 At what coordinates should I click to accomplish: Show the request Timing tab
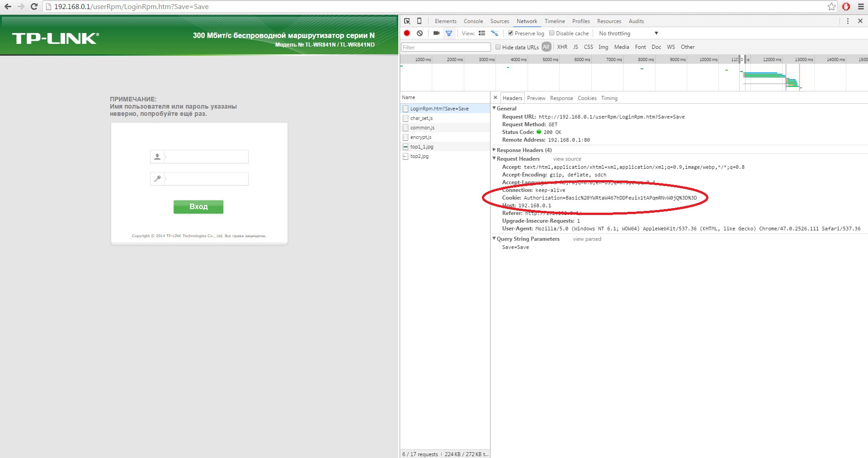609,98
